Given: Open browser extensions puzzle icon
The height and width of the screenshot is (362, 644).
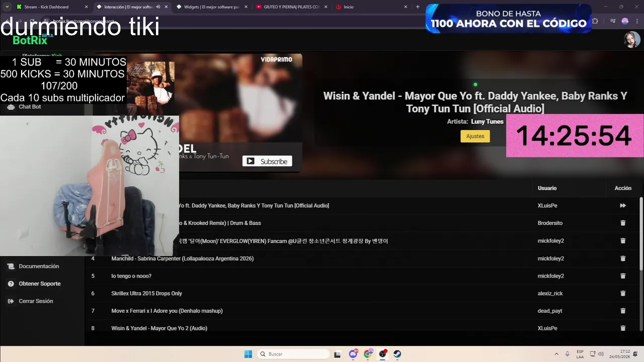Looking at the screenshot, I should 595,21.
